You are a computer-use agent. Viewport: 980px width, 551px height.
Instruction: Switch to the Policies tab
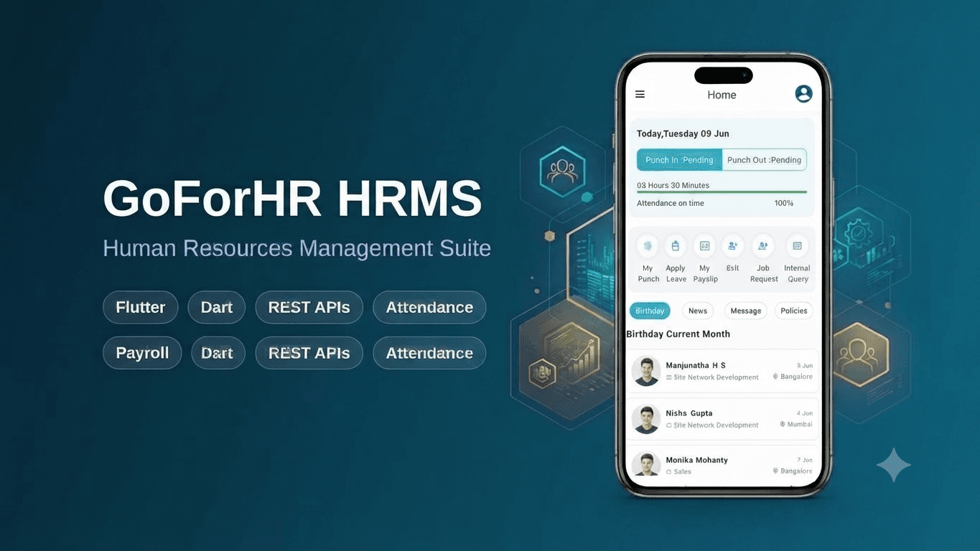point(794,311)
